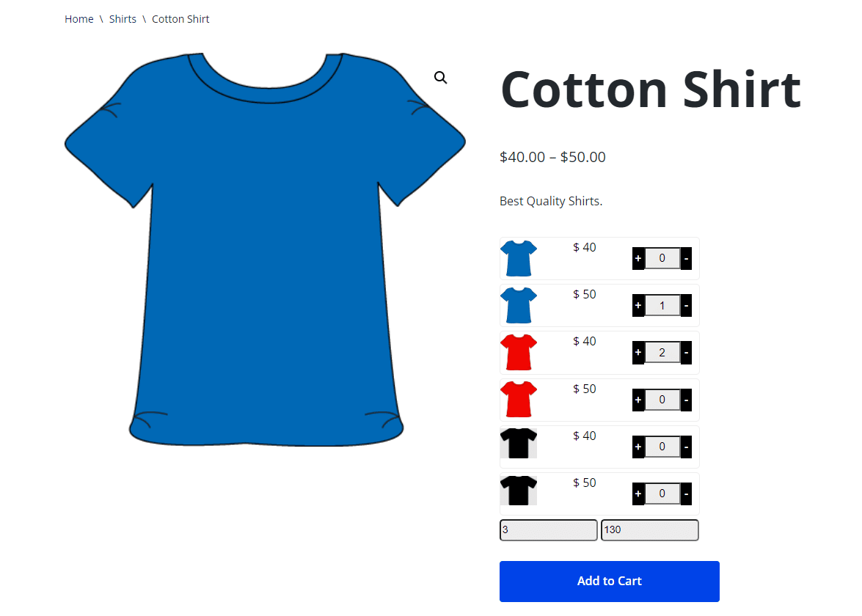Go to Home breadcrumb link
This screenshot has height=616, width=862.
(x=79, y=19)
